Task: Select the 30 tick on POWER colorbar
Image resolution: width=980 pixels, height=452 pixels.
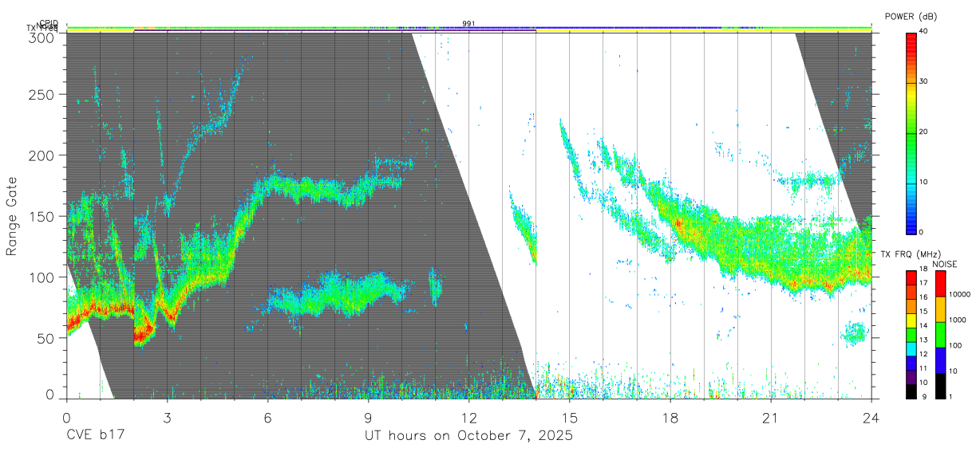Action: tap(924, 82)
